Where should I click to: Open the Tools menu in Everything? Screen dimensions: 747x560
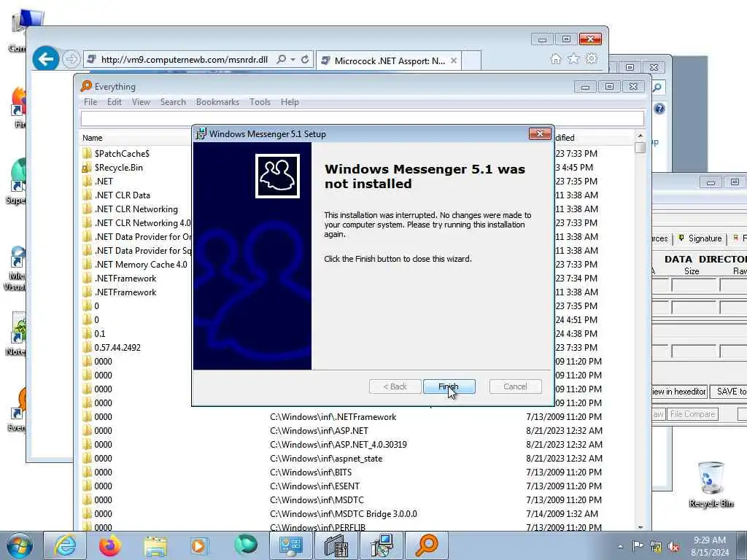pos(260,102)
